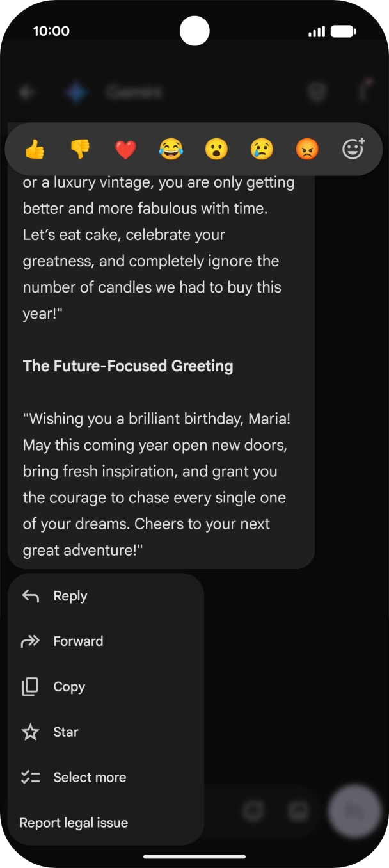React with thumbs up emoji
The image size is (389, 868).
coord(35,150)
